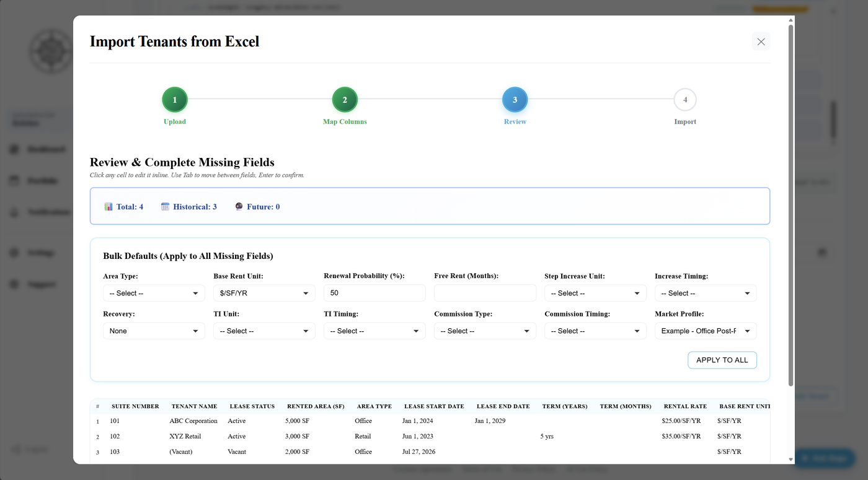
Task: Edit the (Vacant) tenant name cell
Action: pyautogui.click(x=181, y=452)
